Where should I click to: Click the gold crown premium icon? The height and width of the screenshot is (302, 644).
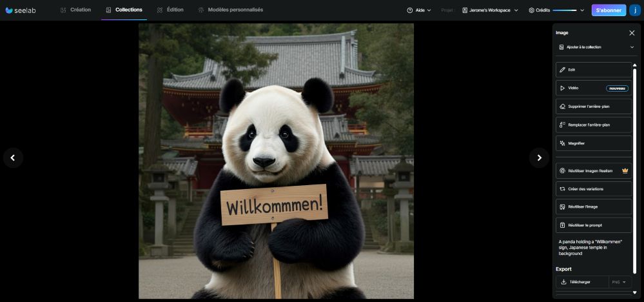(x=625, y=170)
